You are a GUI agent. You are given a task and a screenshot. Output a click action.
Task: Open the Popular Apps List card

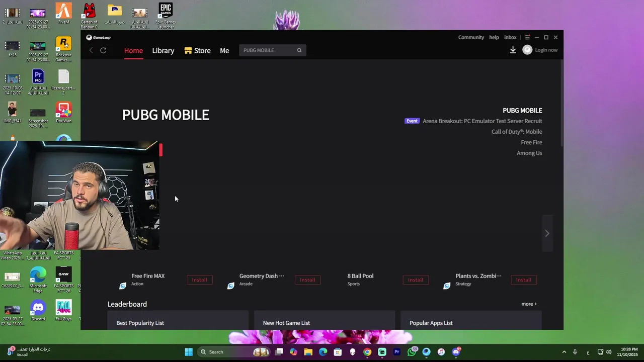point(471,321)
